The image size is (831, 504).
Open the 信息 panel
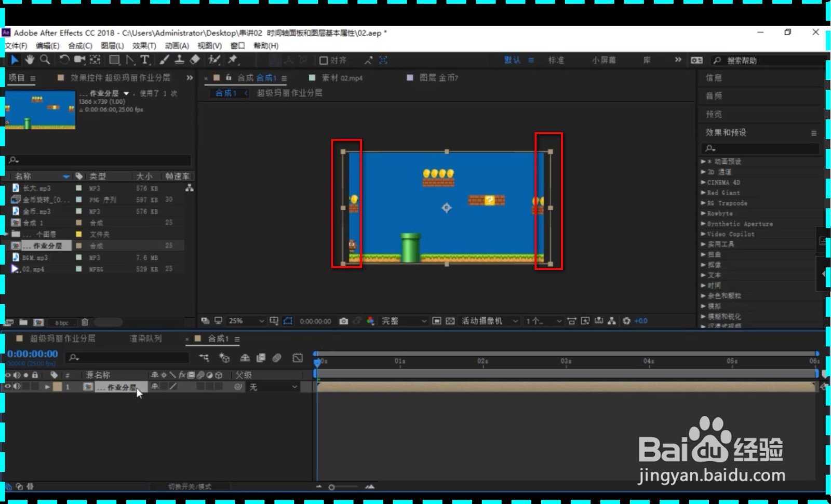714,78
